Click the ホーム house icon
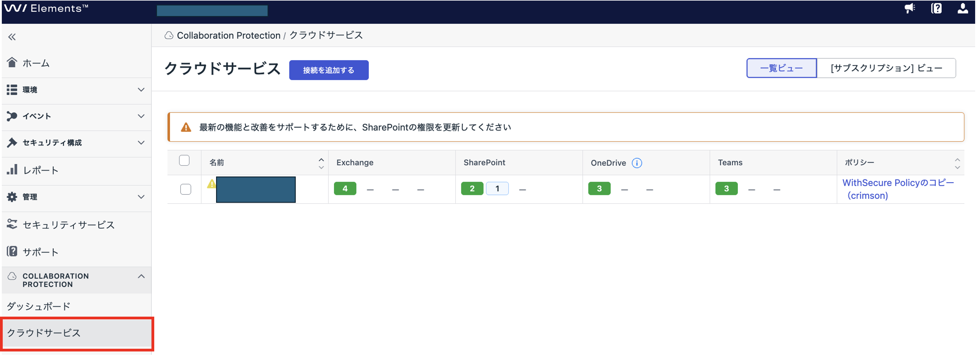This screenshot has width=980, height=356. tap(12, 62)
